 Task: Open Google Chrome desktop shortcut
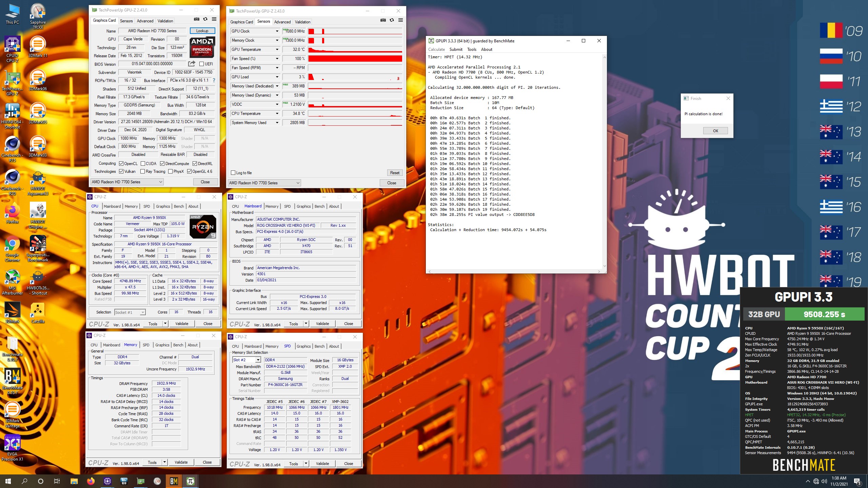tap(13, 248)
